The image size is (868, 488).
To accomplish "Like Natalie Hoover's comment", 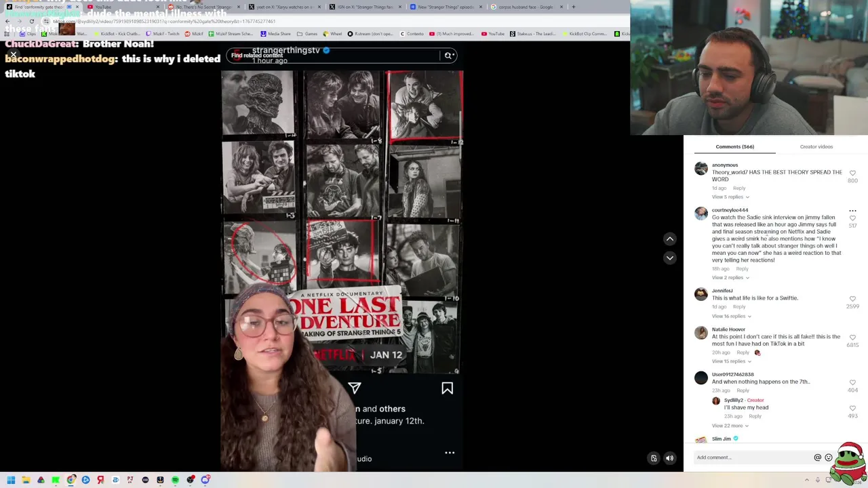I will [852, 338].
